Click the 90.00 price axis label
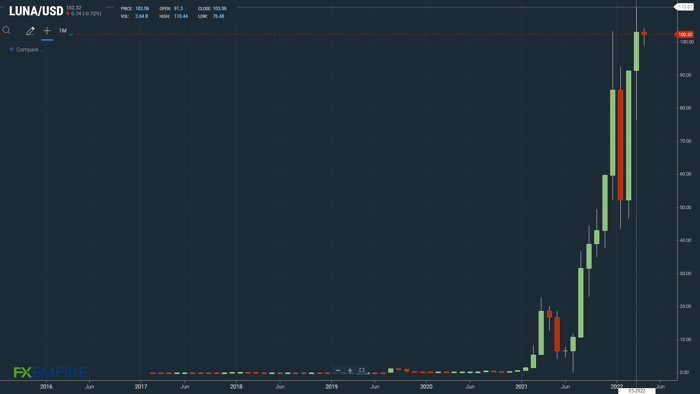Viewport: 700px width, 394px height. click(x=685, y=75)
